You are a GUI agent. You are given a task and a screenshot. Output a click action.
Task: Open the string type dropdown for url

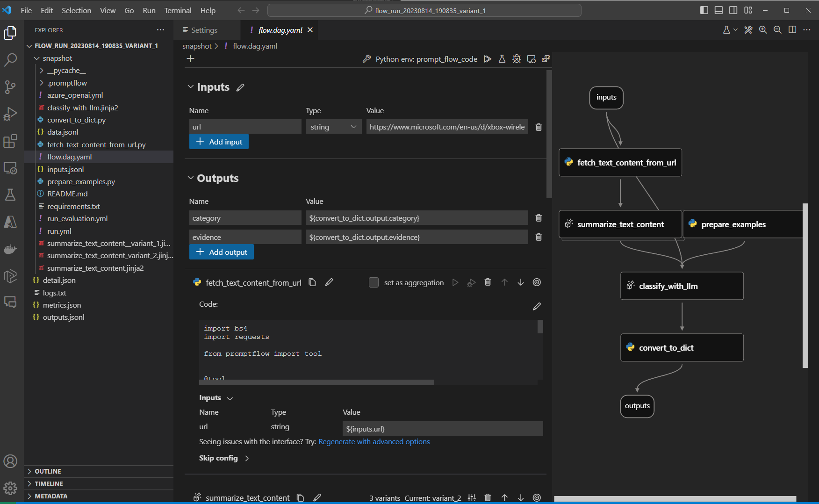333,127
